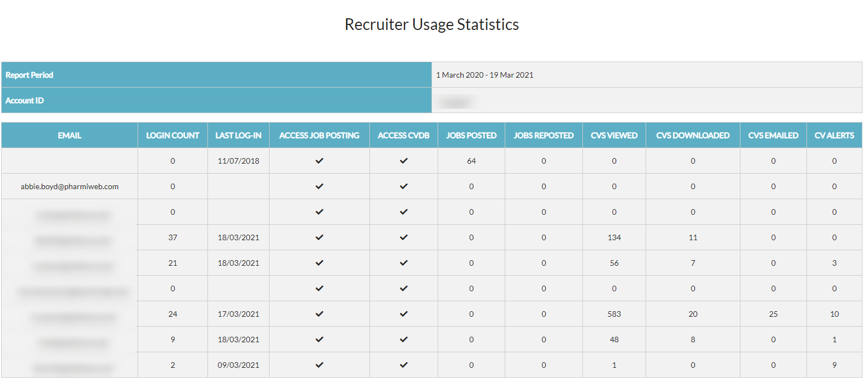Click the Report Period label

(29, 75)
